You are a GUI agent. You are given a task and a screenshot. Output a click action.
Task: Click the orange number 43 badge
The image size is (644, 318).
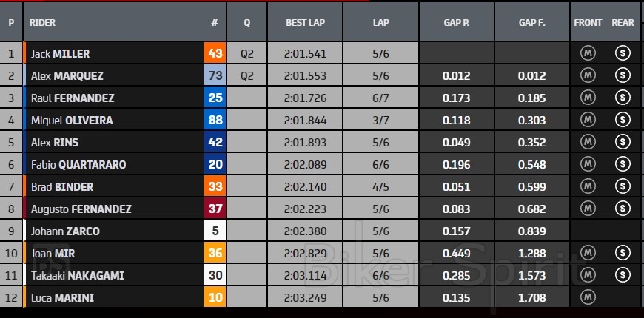coord(215,53)
